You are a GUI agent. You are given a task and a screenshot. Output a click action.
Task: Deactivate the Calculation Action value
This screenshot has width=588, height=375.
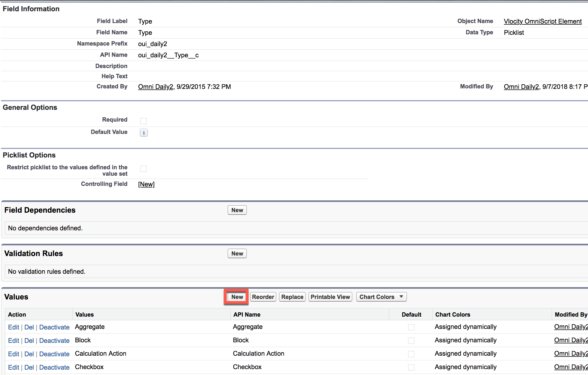coord(54,354)
